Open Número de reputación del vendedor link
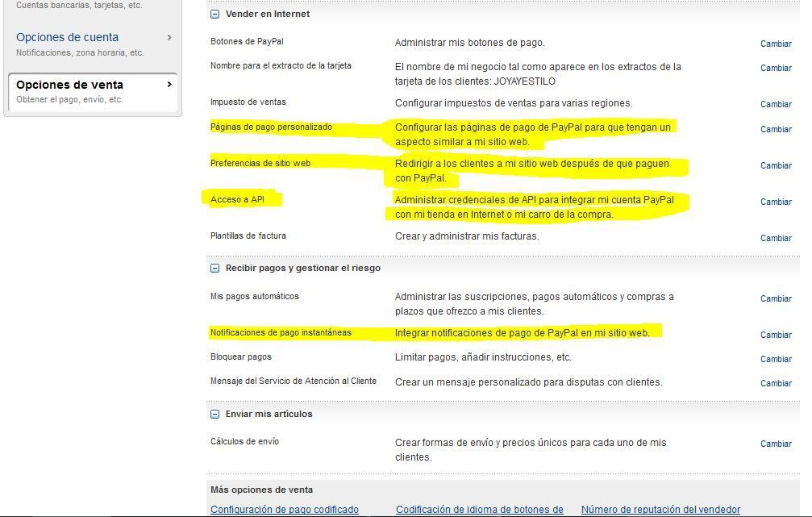 (660, 509)
